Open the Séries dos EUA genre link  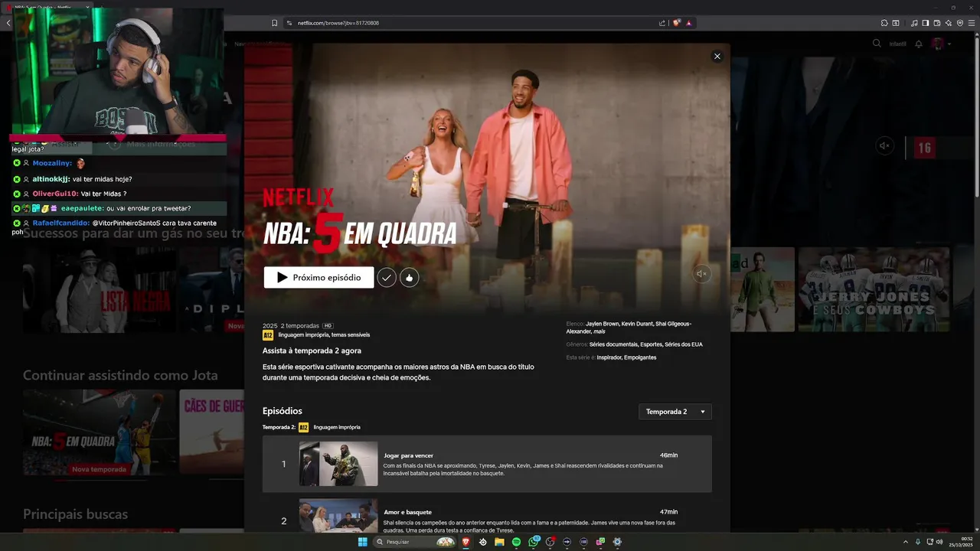click(684, 344)
